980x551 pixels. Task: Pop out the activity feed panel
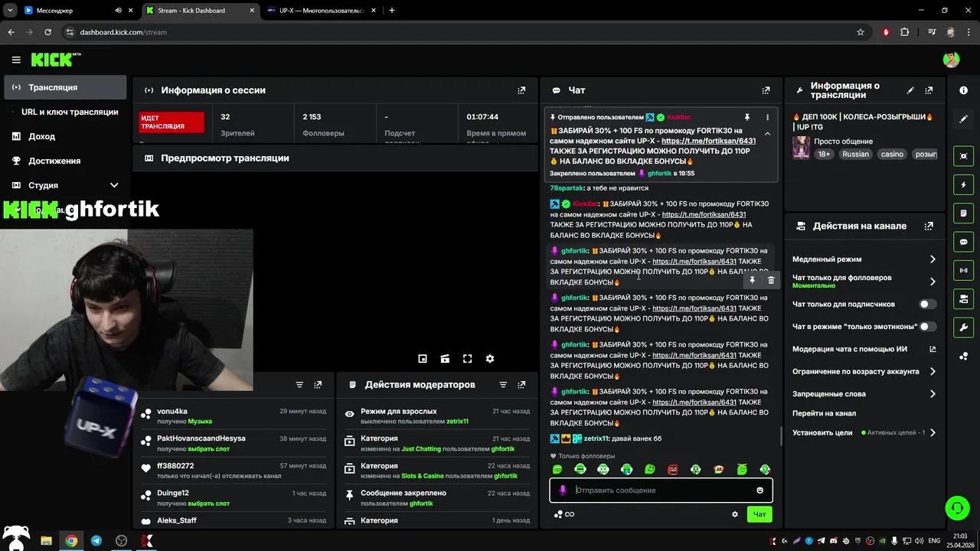(318, 385)
